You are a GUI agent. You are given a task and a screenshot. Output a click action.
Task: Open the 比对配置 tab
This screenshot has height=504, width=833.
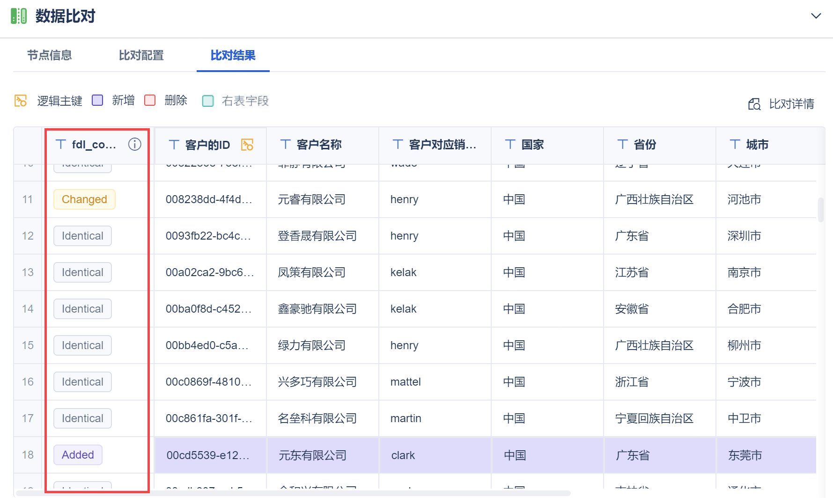click(x=141, y=56)
